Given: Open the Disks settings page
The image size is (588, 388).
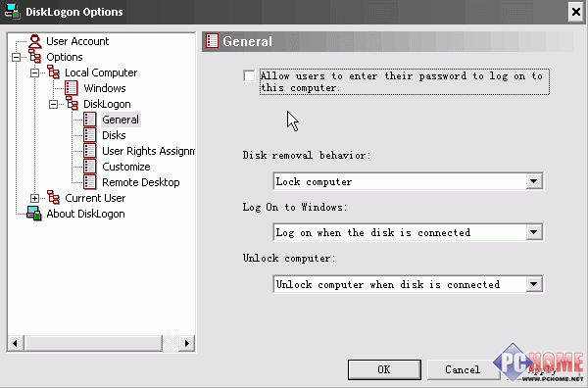Looking at the screenshot, I should [114, 135].
